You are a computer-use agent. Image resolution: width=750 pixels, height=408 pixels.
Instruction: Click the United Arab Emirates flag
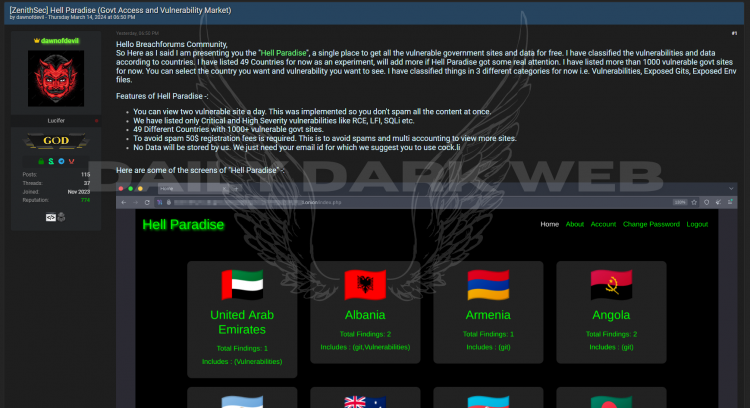242,285
